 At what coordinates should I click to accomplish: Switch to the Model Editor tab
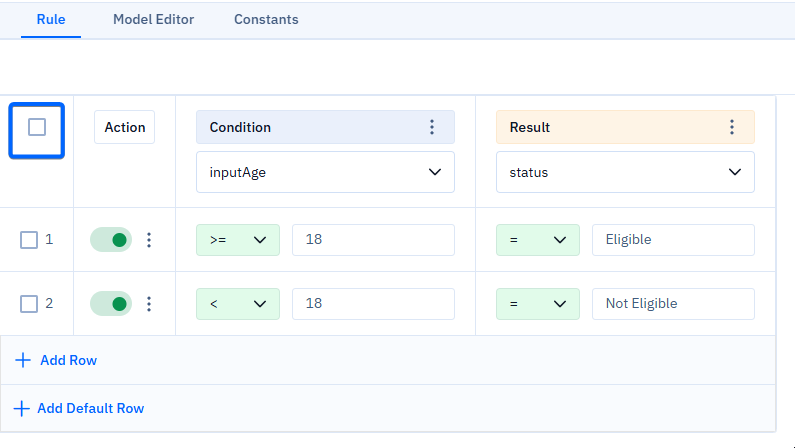pos(153,19)
